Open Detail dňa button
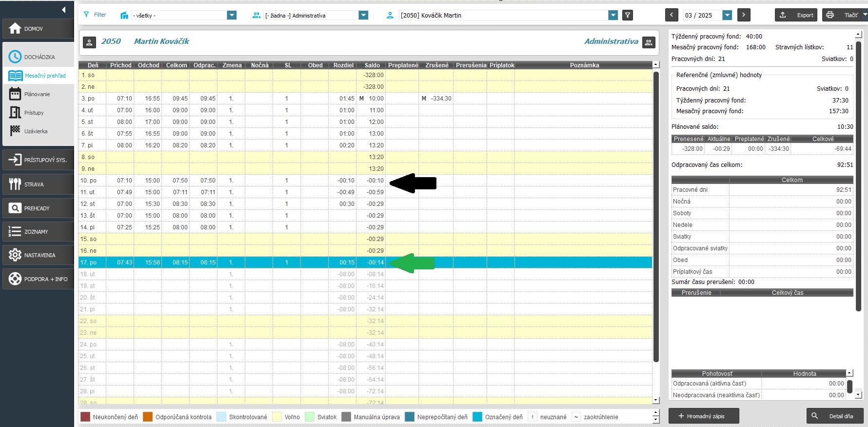 834,416
